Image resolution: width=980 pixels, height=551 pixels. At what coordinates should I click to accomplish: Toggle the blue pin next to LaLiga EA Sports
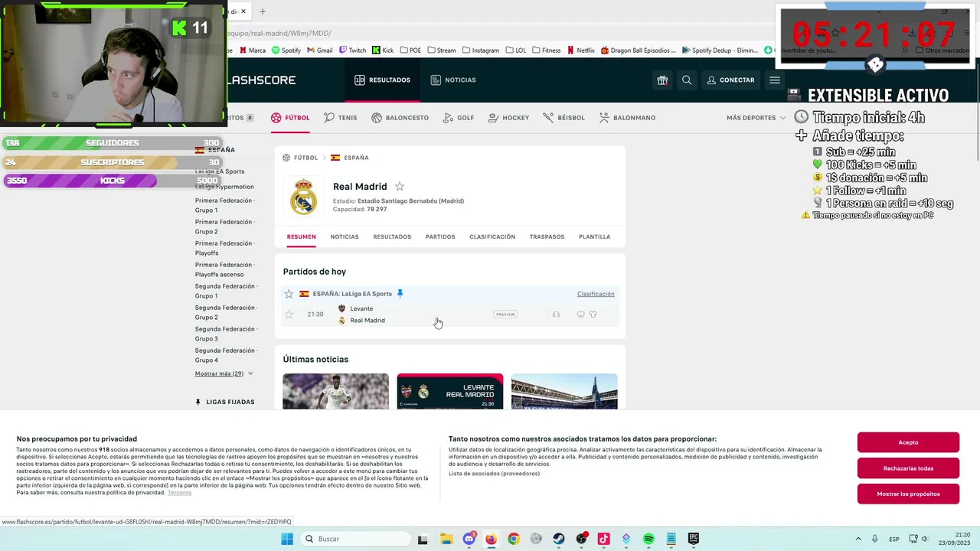pyautogui.click(x=400, y=294)
